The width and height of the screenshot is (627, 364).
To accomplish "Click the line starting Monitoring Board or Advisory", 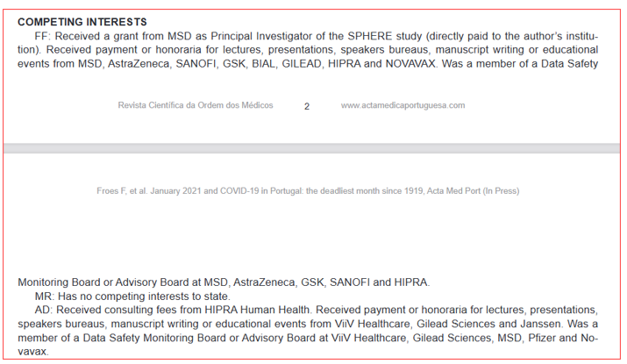I will pos(224,282).
